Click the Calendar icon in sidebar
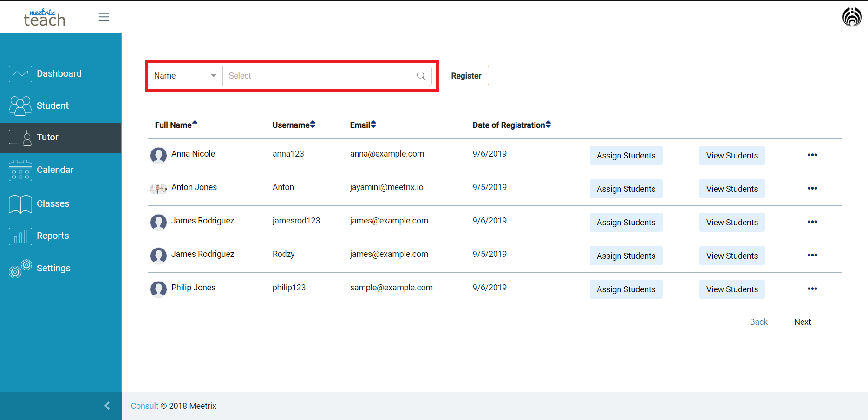The height and width of the screenshot is (420, 868). coord(20,171)
